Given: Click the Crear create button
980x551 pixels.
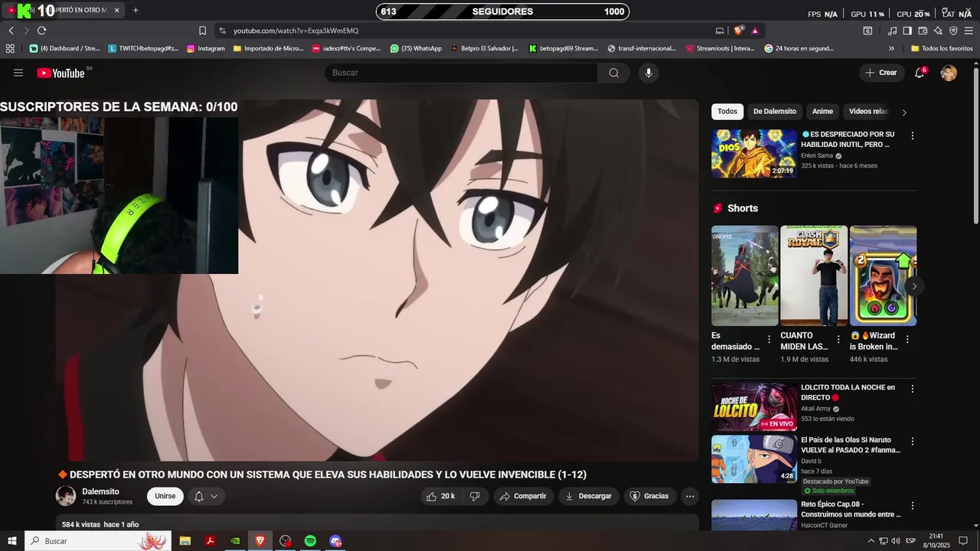Looking at the screenshot, I should coord(881,73).
